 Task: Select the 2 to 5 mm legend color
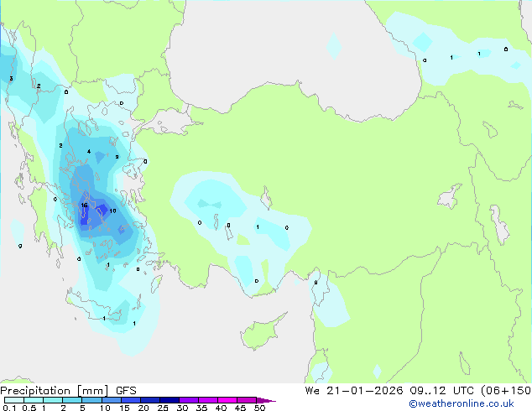tap(72, 400)
